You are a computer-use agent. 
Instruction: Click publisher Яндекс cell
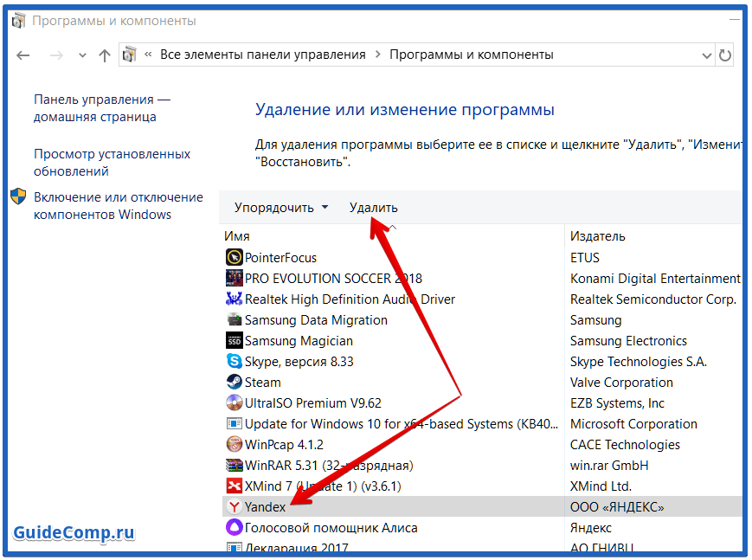[x=590, y=528]
